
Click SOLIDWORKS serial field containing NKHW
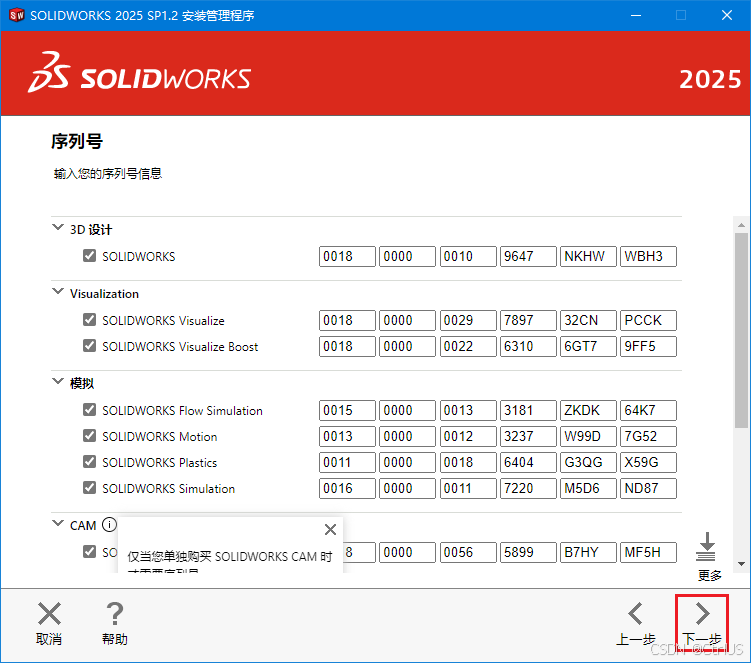(x=588, y=256)
